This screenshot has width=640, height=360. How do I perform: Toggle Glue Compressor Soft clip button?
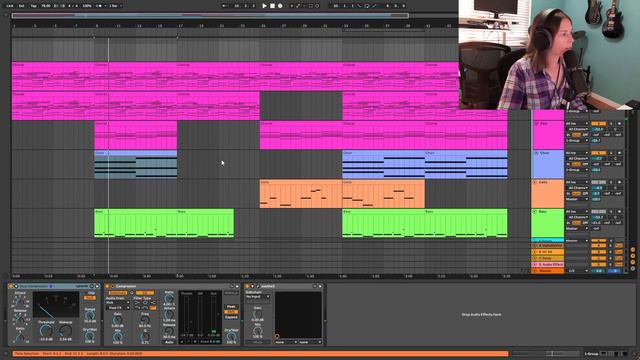tap(90, 298)
